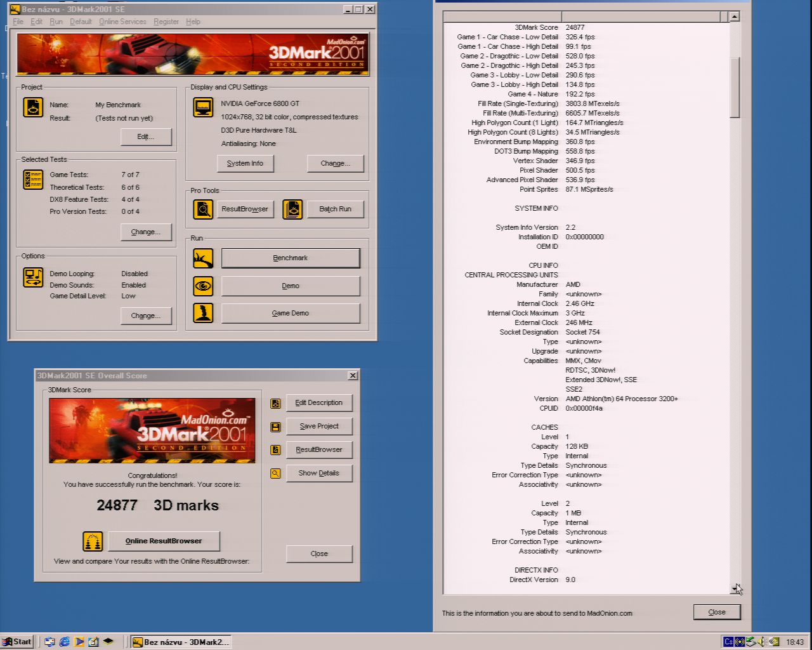
Task: Click the CPU chip quick launch icon
Action: [108, 642]
